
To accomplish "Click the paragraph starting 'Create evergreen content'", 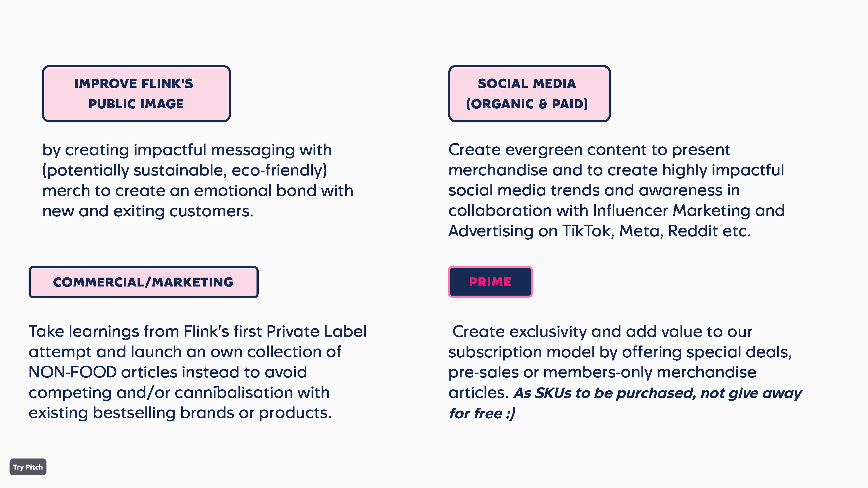I will point(617,190).
